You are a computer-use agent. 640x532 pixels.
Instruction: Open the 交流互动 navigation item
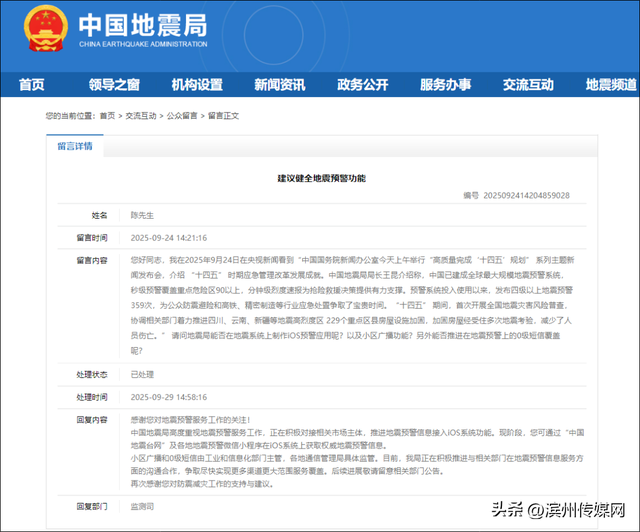(529, 85)
